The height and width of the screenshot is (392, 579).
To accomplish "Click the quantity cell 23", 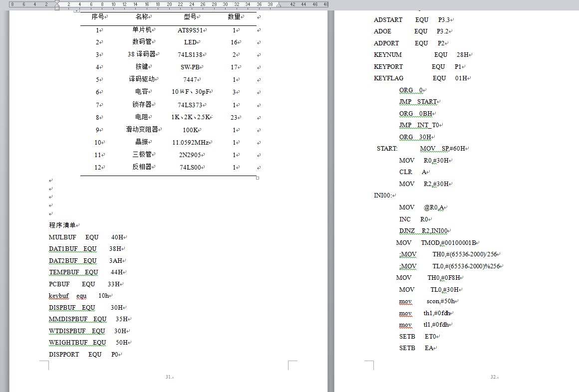I will pos(234,117).
